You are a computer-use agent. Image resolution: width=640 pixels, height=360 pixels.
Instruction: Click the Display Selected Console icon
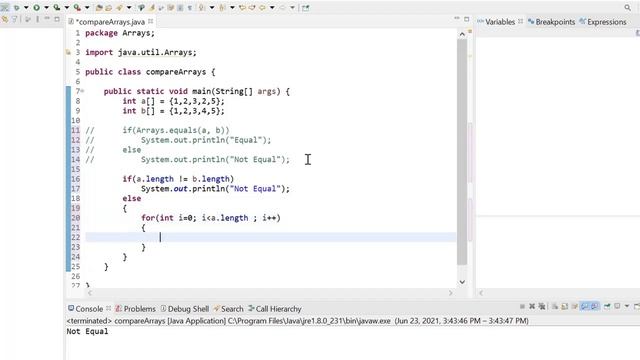pos(617,306)
